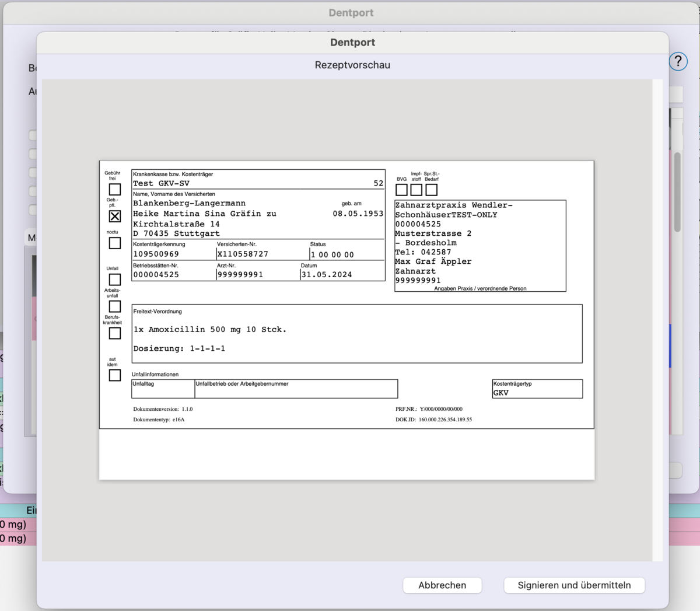Viewport: 700px width, 611px height.
Task: Click the phone line "Tel: 042587"
Action: [x=423, y=252]
